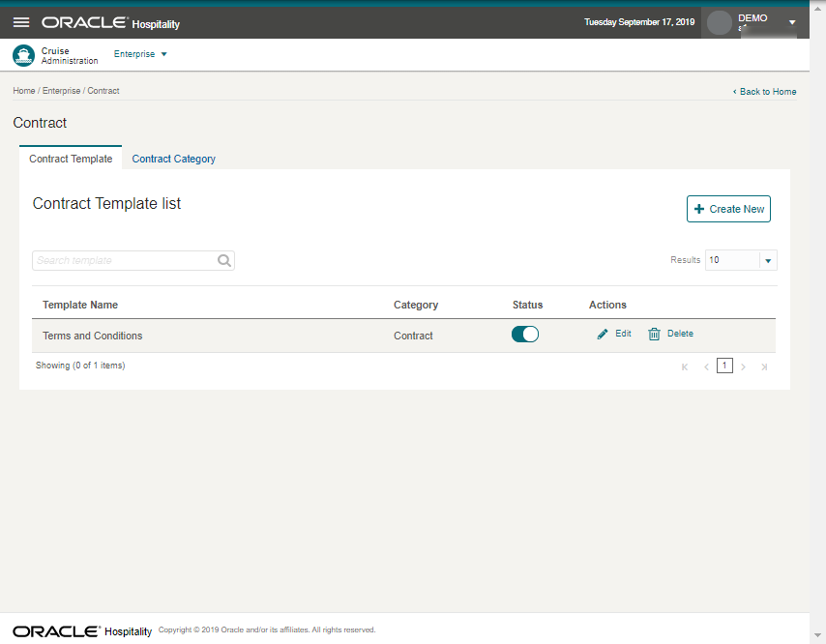This screenshot has width=826, height=644.
Task: Open the hamburger navigation menu
Action: point(21,22)
